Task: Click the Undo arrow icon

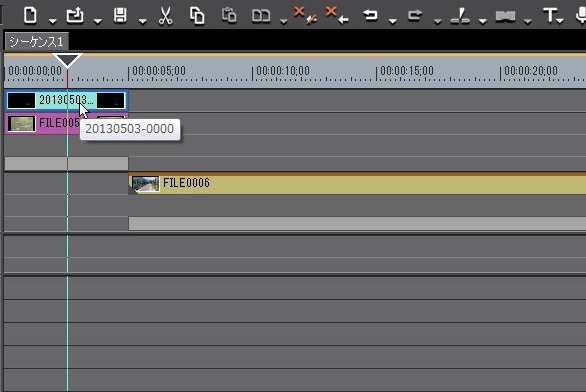Action: click(x=370, y=15)
